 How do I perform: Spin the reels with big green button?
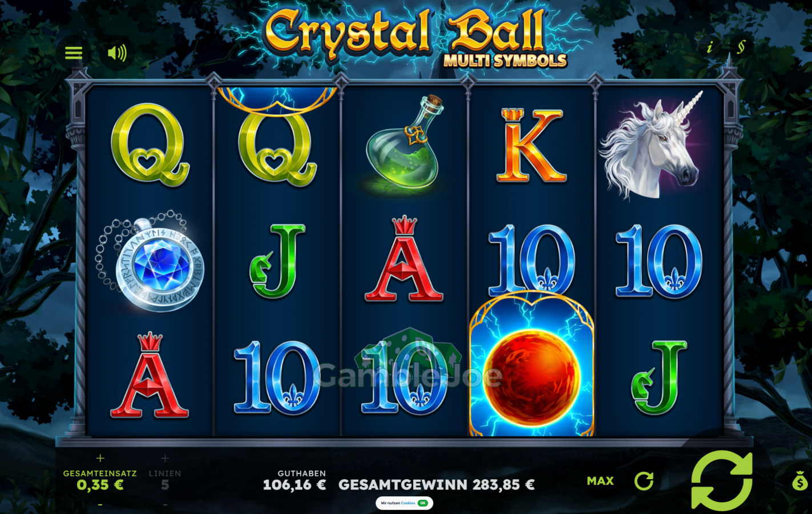click(x=722, y=480)
